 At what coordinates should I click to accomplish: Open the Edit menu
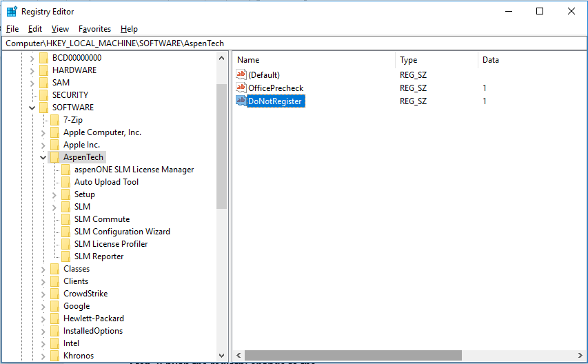(x=35, y=29)
